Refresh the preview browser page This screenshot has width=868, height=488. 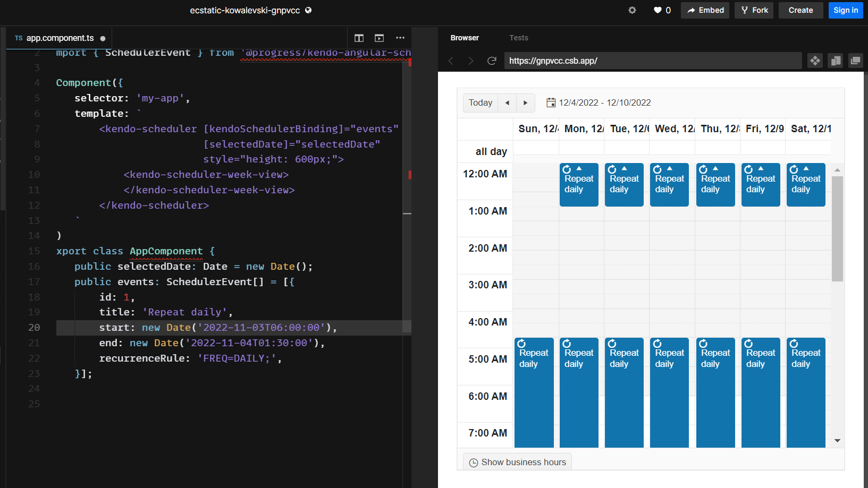(492, 61)
